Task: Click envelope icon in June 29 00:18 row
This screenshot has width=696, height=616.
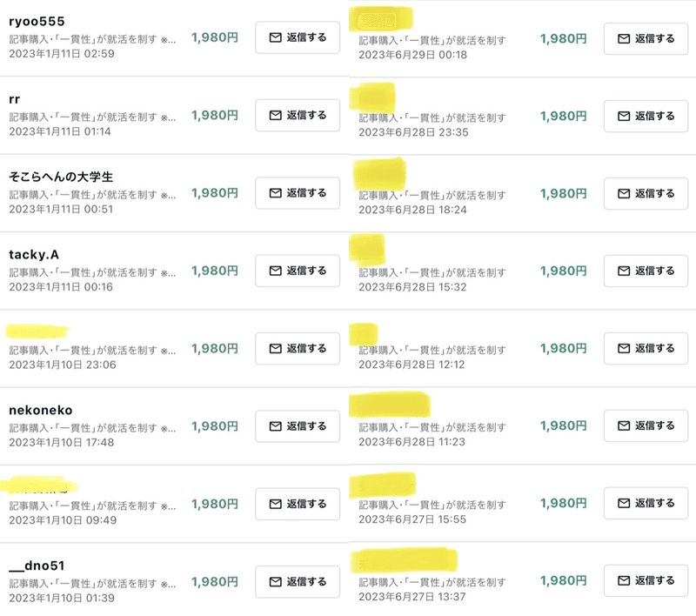Action: pos(624,39)
